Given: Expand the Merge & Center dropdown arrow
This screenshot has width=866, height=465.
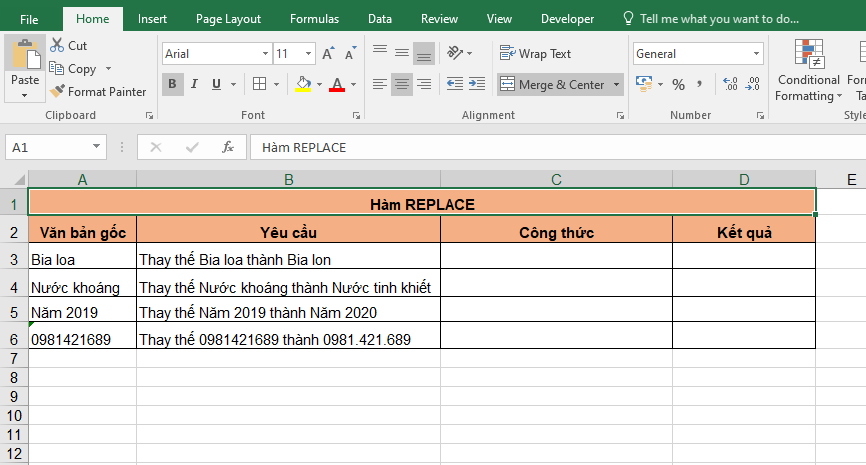Looking at the screenshot, I should (x=616, y=85).
